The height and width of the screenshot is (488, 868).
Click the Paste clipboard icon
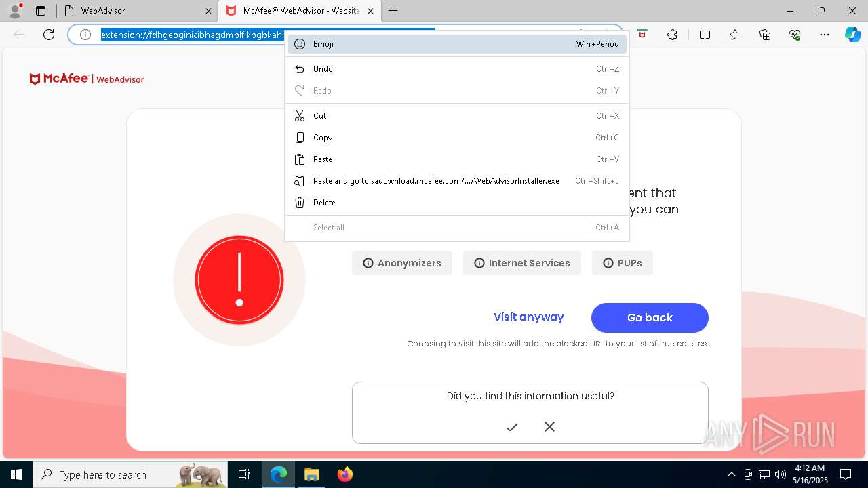click(300, 159)
